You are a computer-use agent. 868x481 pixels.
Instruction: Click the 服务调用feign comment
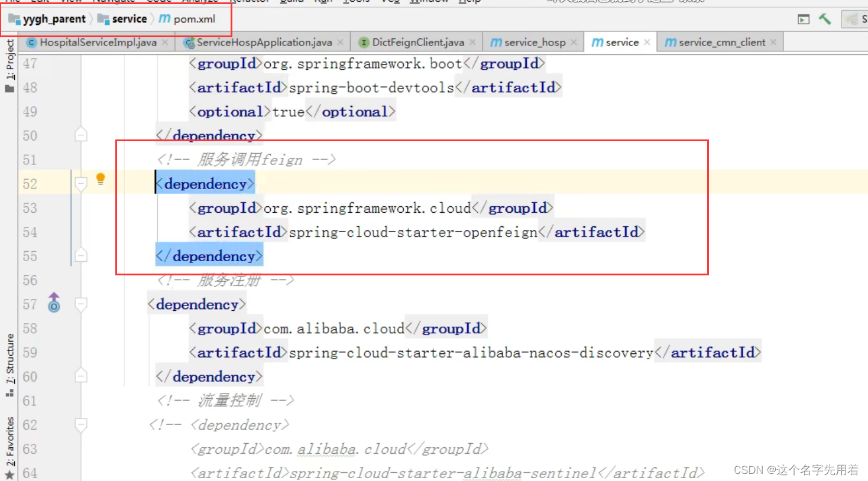click(x=247, y=160)
